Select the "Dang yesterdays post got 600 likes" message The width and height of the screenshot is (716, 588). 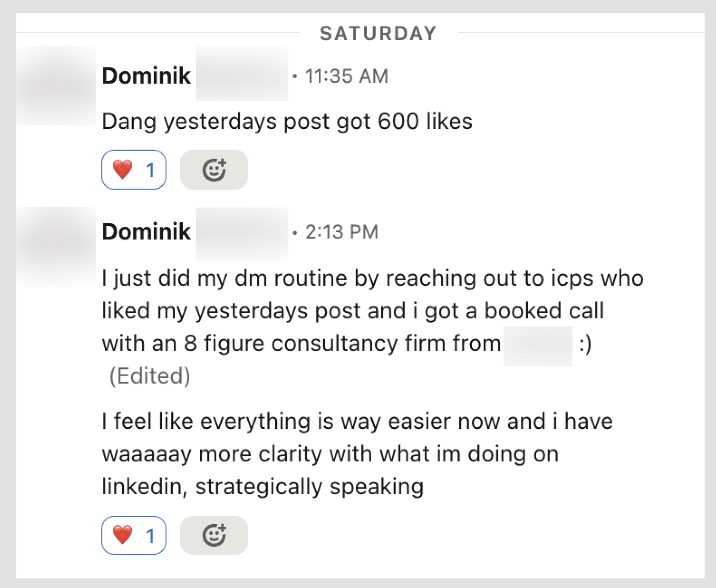pyautogui.click(x=287, y=122)
